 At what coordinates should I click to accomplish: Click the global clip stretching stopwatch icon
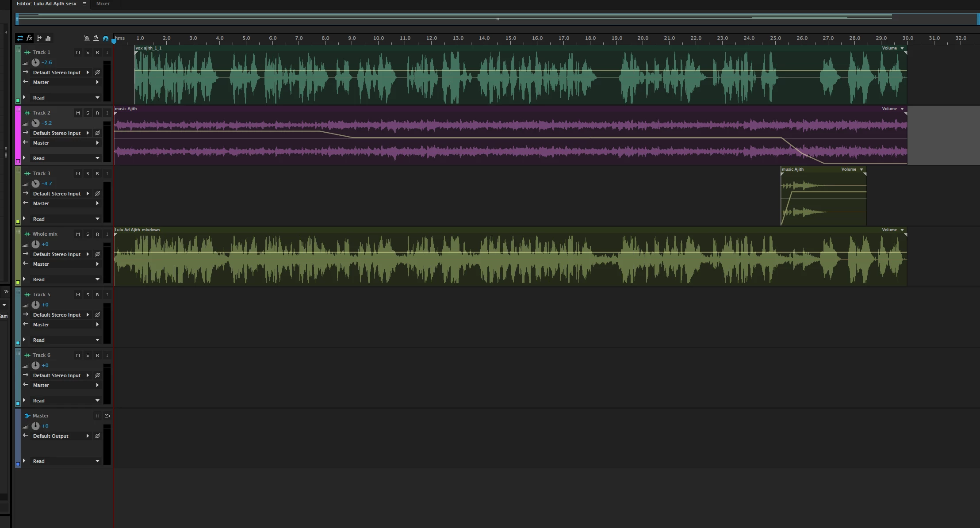[96, 38]
